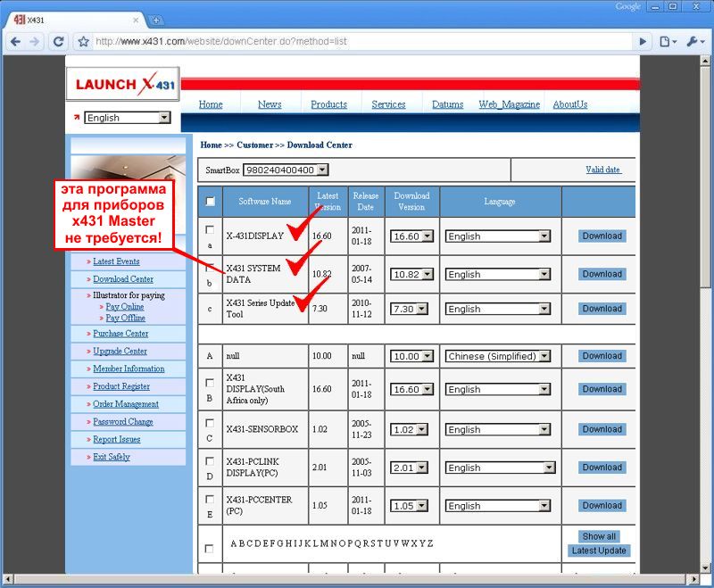Download the X431 Series Update Tool

pos(602,309)
